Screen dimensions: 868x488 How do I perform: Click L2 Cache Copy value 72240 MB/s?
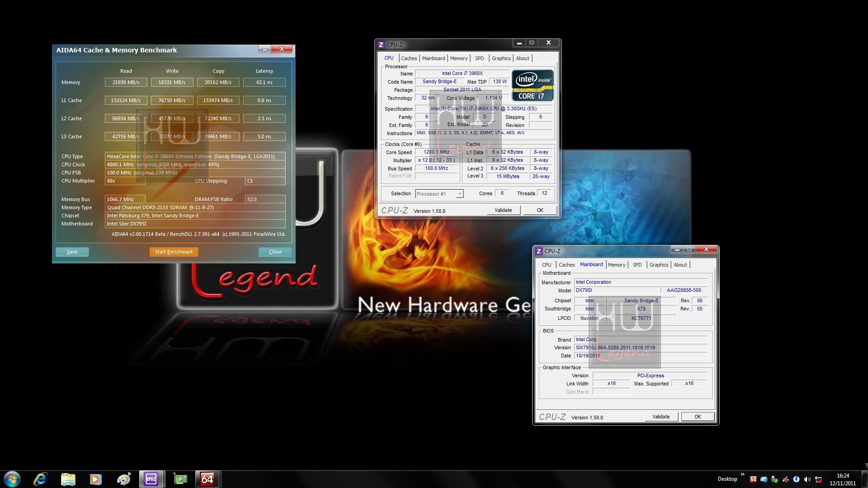(x=218, y=118)
